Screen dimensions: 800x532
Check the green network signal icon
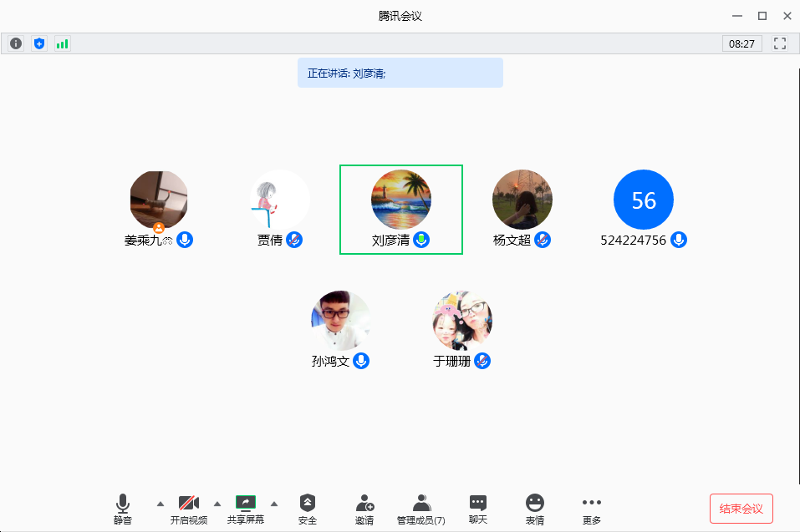63,43
